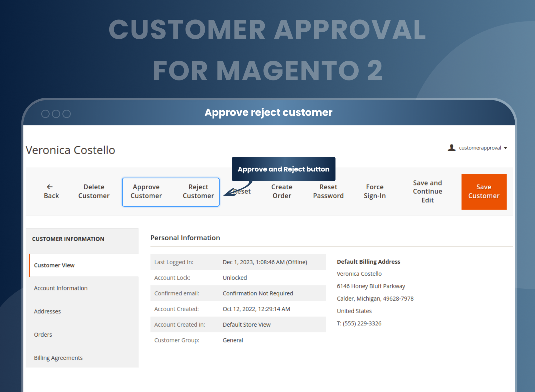Viewport: 535px width, 392px height.
Task: Switch to Account Information
Action: point(61,288)
